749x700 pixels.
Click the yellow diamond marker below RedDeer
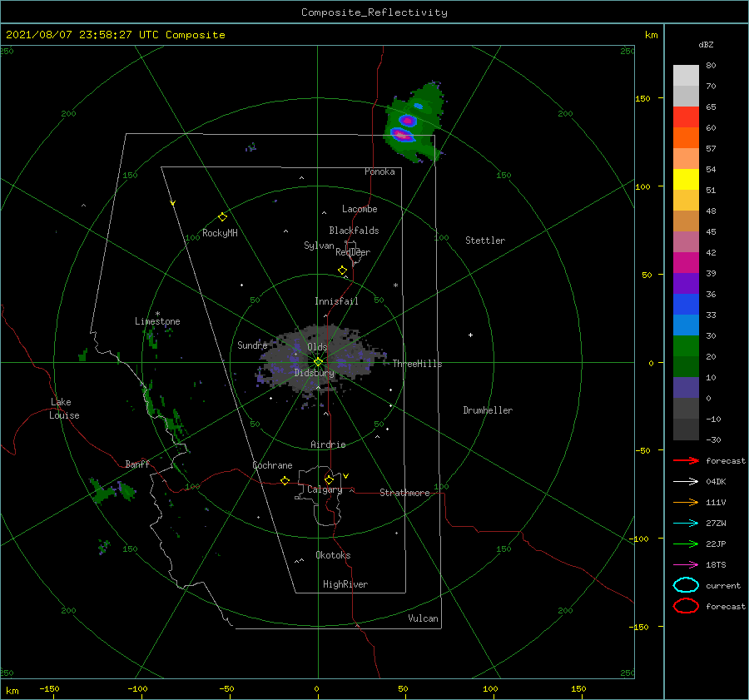[x=342, y=271]
